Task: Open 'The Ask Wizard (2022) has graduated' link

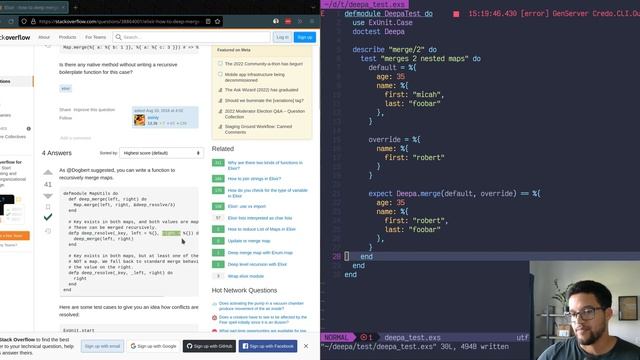Action: click(x=261, y=90)
